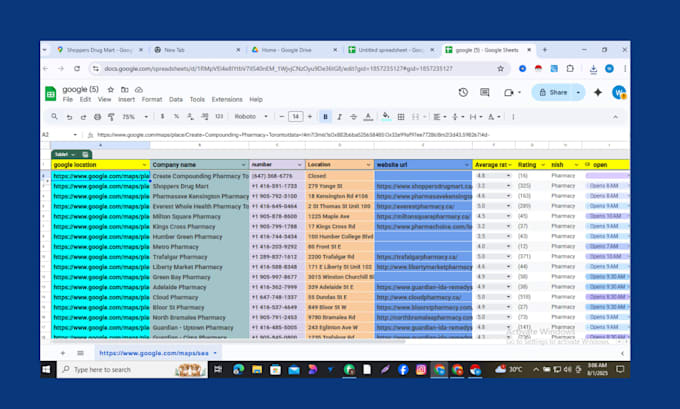Viewport: 680px width, 409px height.
Task: Open the merge cells tool
Action: pyautogui.click(x=415, y=116)
